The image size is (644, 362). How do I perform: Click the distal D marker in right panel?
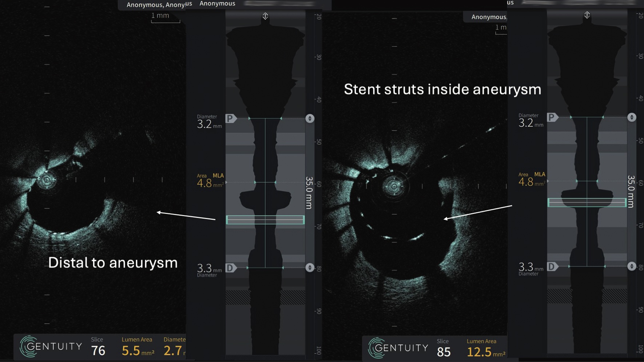point(552,266)
